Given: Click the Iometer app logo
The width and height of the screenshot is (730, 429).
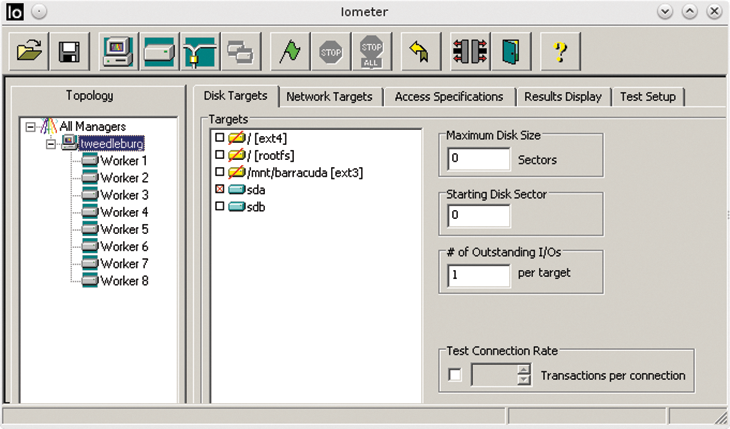Looking at the screenshot, I should pos(14,12).
